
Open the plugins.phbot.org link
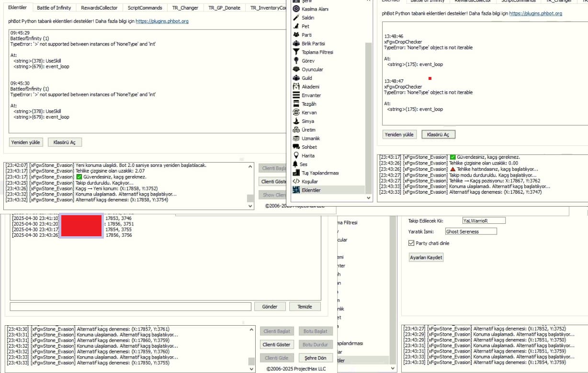click(x=162, y=22)
